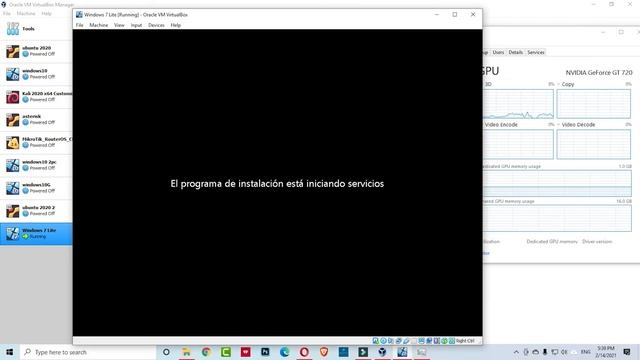Open Help menu in VirtualBox Manager

[47, 13]
